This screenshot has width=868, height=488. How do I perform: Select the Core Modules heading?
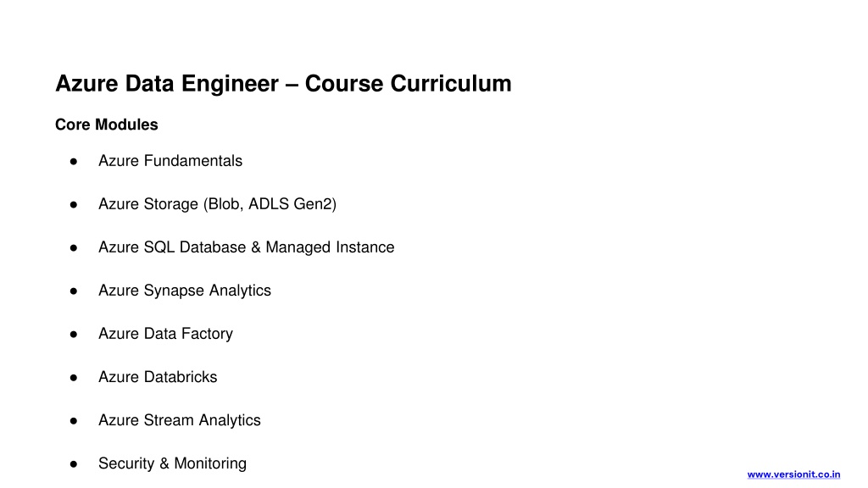pyautogui.click(x=106, y=125)
